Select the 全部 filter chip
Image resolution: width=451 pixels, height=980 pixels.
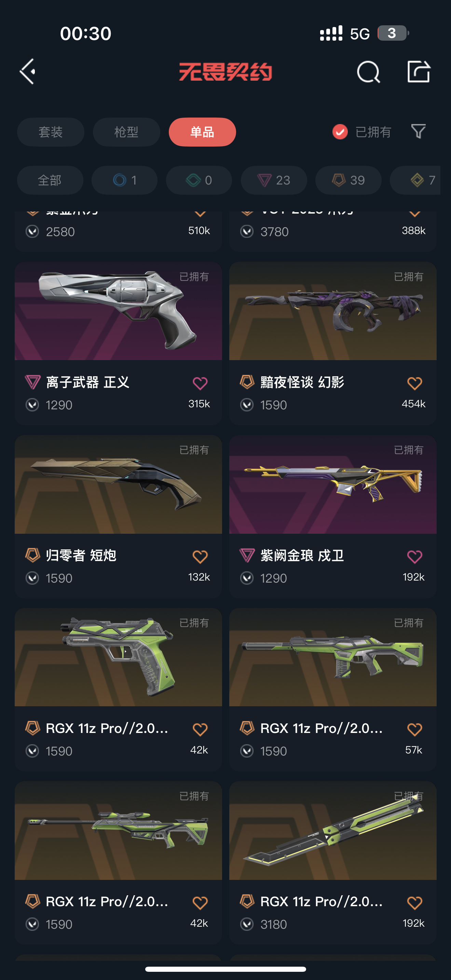[x=50, y=180]
